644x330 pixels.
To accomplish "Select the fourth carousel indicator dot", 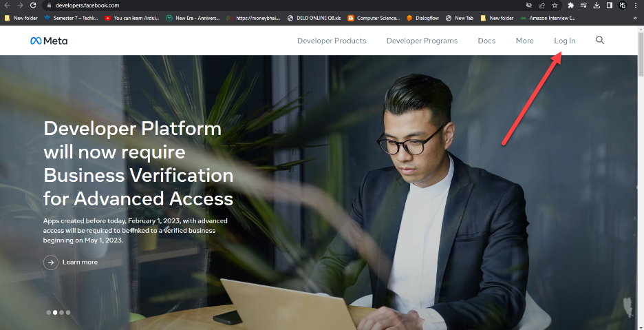I will (68, 312).
